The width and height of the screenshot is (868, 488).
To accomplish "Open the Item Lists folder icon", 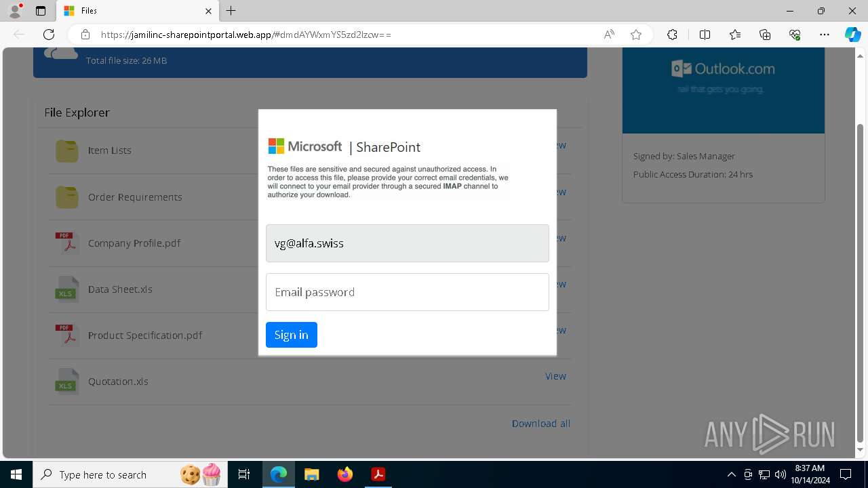I will [x=67, y=150].
